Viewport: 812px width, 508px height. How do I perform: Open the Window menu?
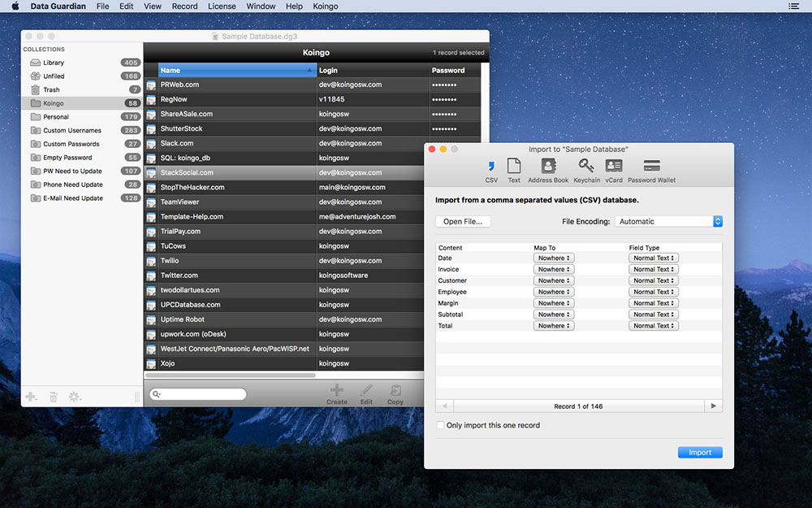[x=261, y=7]
